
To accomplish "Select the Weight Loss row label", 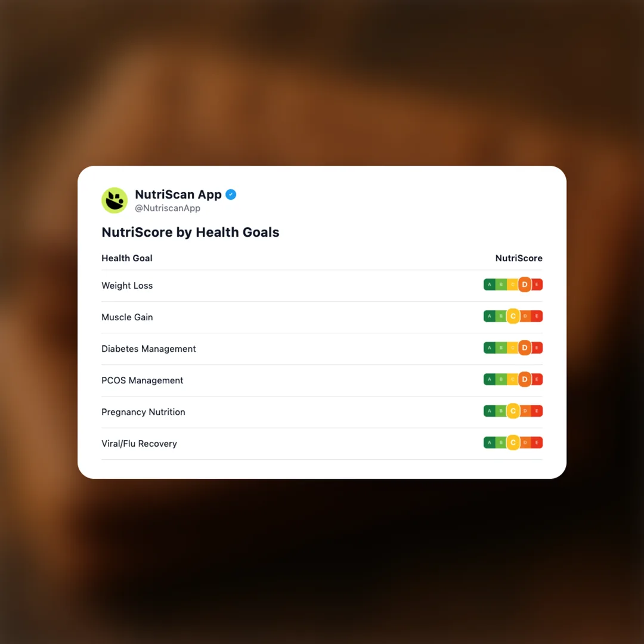I will click(127, 286).
